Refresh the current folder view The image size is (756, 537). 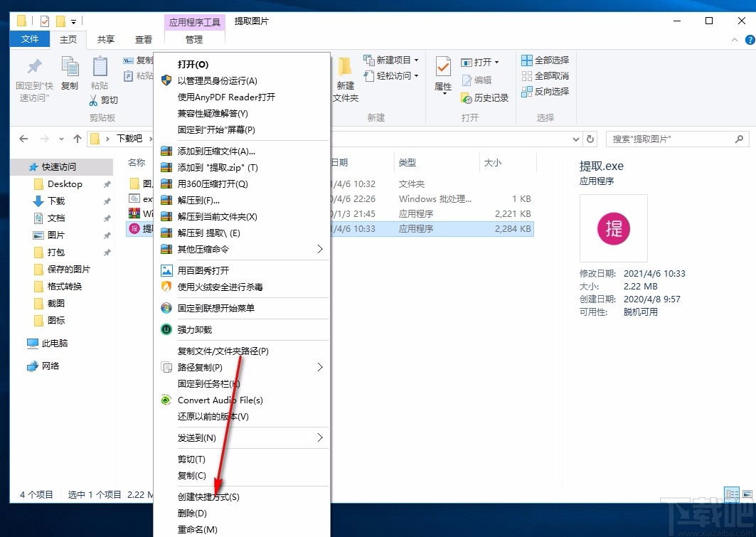[590, 139]
